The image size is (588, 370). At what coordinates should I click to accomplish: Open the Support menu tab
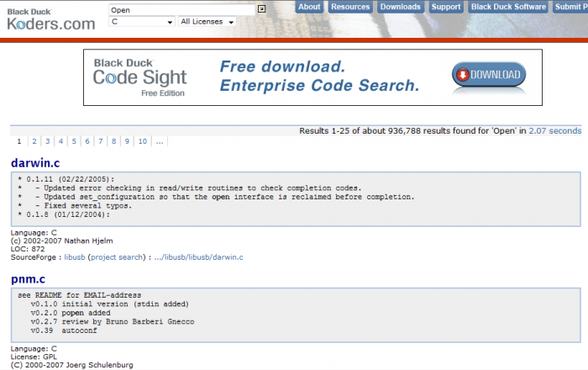point(446,7)
